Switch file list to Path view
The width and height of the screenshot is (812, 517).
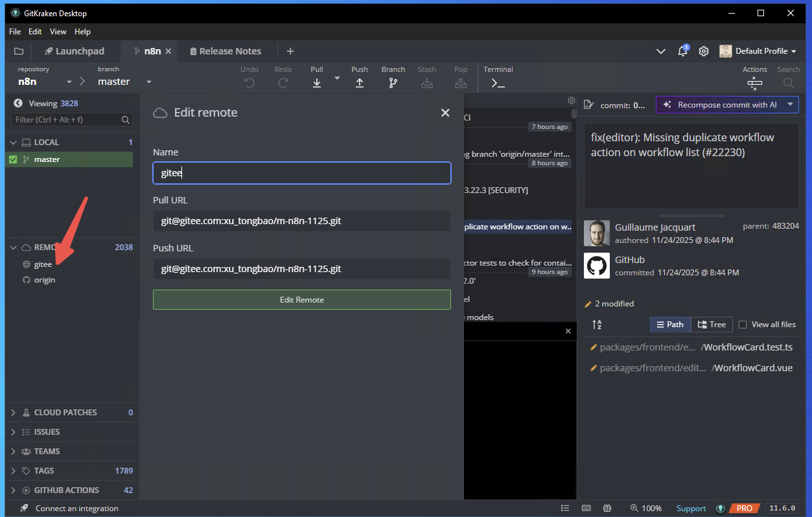[670, 325]
